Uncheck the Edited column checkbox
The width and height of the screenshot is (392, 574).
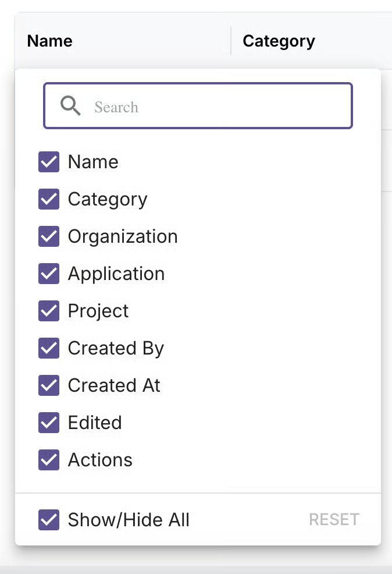49,423
